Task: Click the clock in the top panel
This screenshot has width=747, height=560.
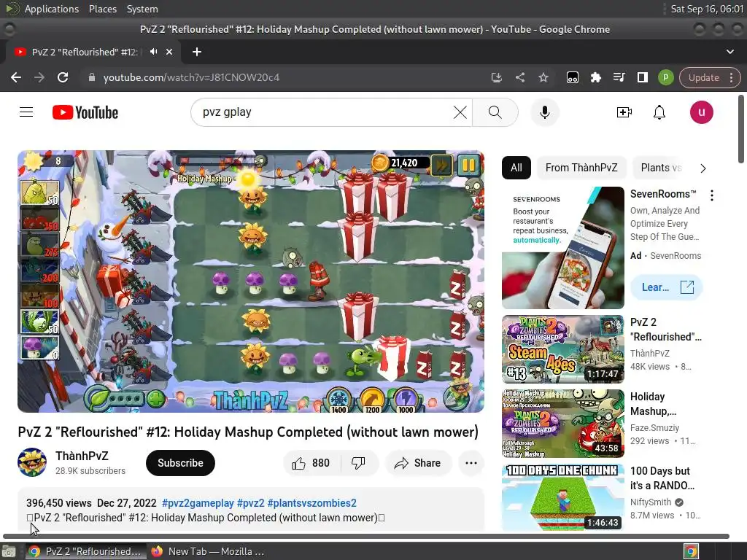Action: (707, 9)
